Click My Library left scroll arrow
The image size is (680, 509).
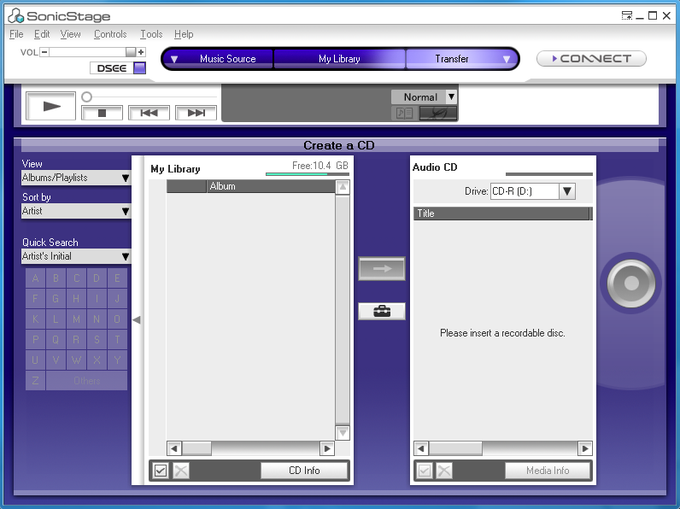[174, 448]
